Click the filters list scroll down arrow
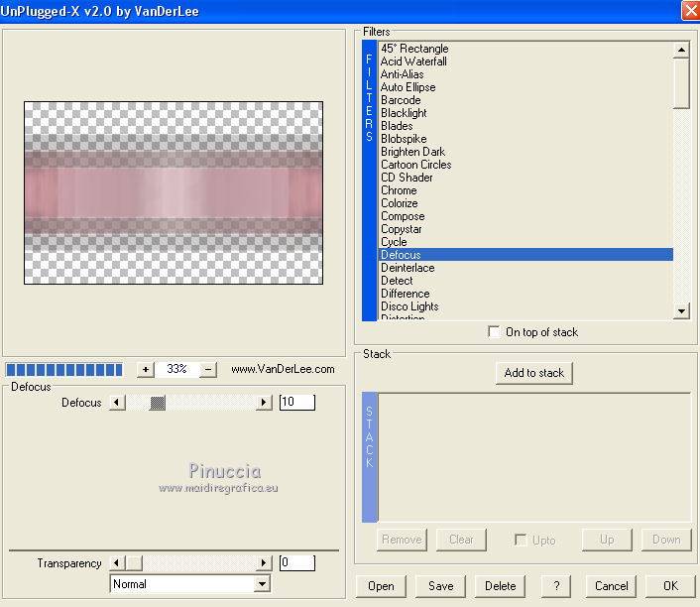The width and height of the screenshot is (700, 607). [681, 310]
